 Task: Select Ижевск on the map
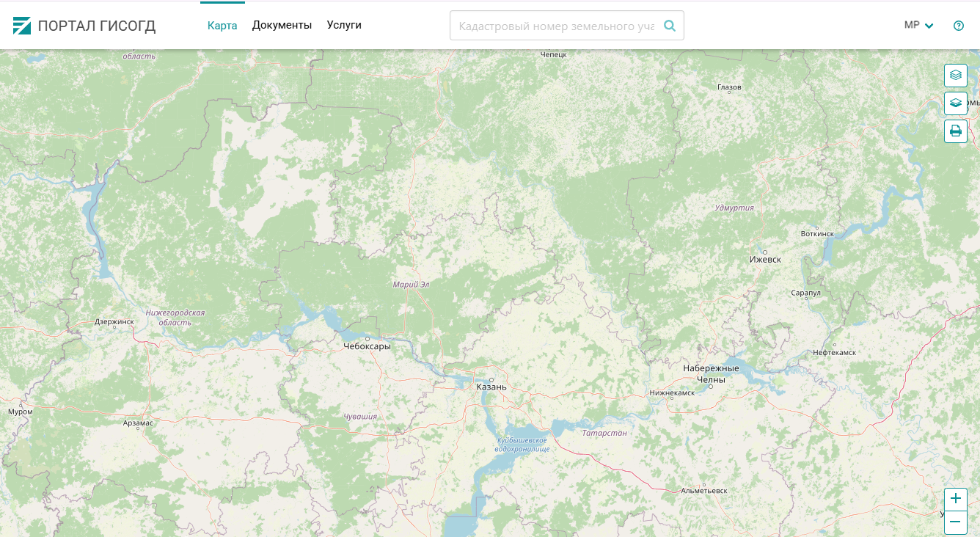click(x=765, y=260)
